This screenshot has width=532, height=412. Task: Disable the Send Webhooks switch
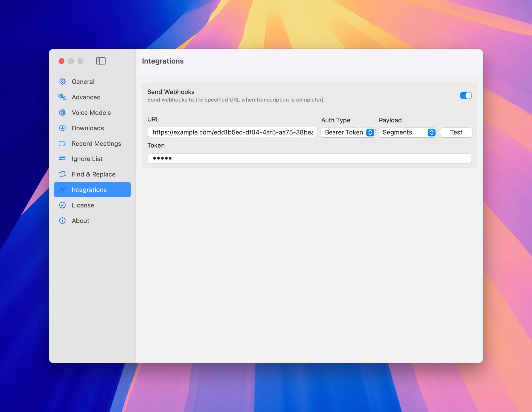(465, 96)
